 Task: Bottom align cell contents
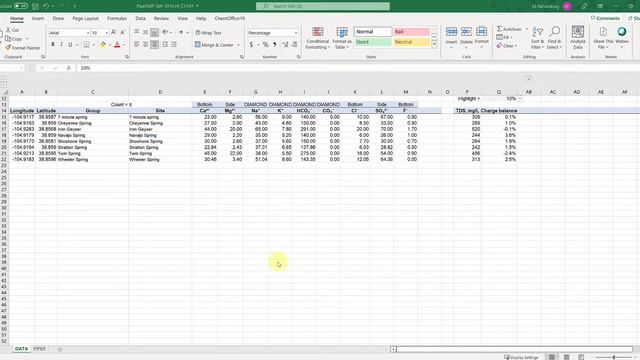pyautogui.click(x=154, y=32)
